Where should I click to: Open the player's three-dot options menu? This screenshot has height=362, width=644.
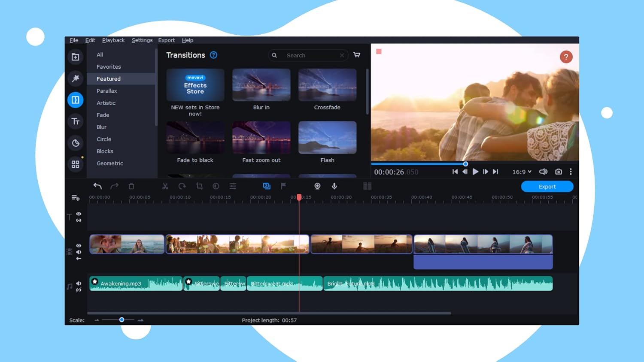pyautogui.click(x=571, y=172)
